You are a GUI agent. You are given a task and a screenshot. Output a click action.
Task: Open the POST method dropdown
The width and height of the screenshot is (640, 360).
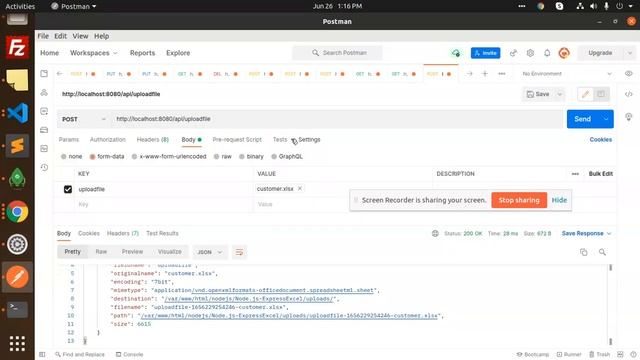pos(84,119)
